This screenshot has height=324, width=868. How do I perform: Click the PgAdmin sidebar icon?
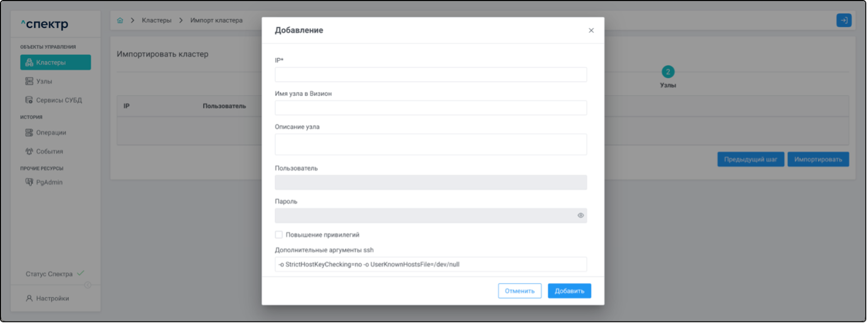[30, 182]
